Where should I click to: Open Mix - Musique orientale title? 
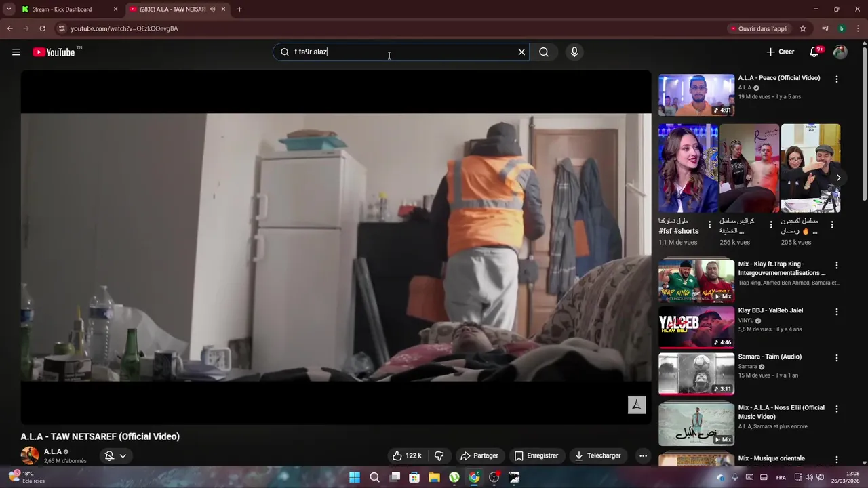(x=771, y=459)
